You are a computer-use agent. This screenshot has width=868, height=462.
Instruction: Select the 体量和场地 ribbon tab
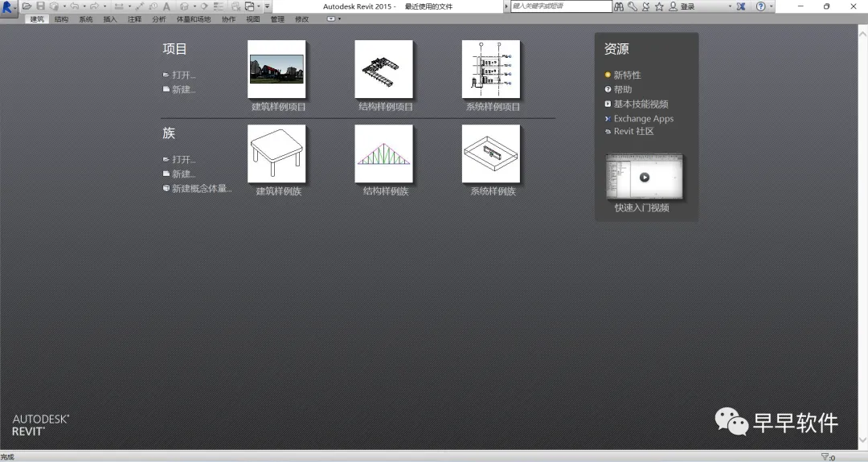point(194,18)
